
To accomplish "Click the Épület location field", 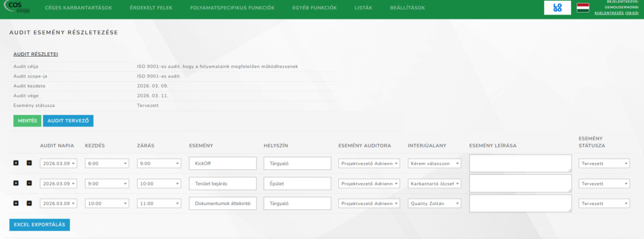I will pos(297,183).
